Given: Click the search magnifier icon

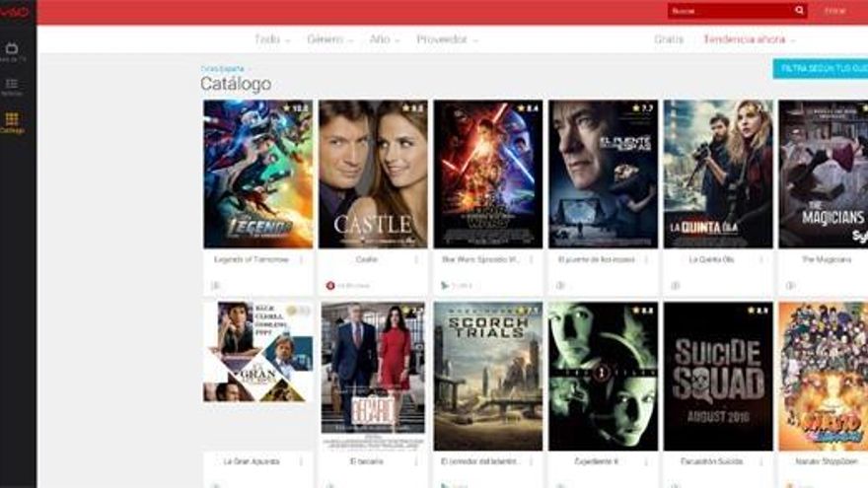Looking at the screenshot, I should click(799, 11).
